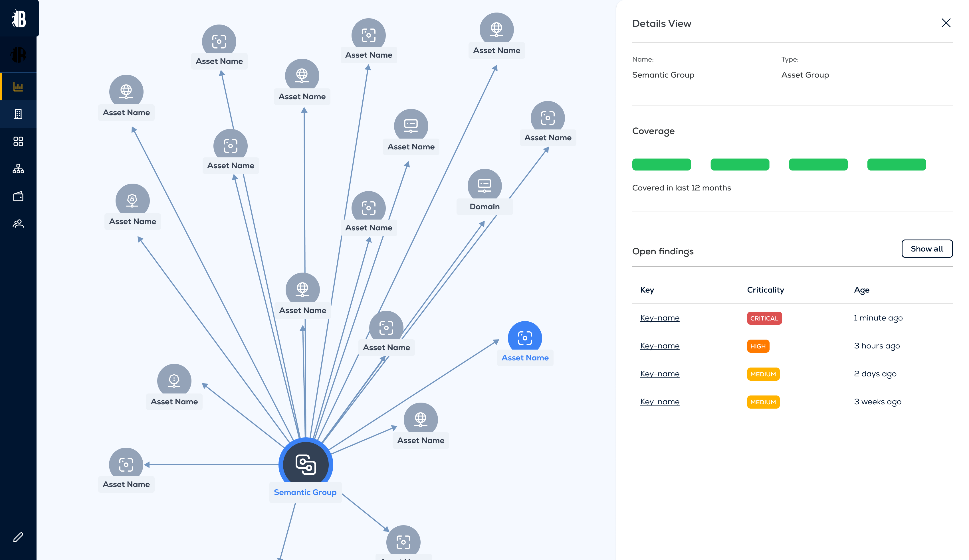Open the users group sidebar icon
969x560 pixels.
tap(18, 224)
